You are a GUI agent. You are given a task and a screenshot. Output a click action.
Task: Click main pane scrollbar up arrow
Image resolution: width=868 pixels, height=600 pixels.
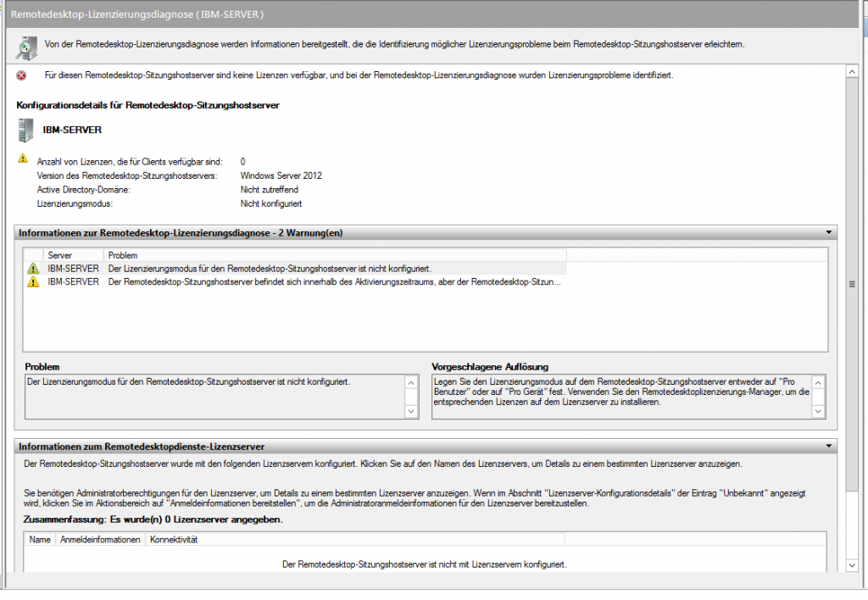click(x=852, y=72)
